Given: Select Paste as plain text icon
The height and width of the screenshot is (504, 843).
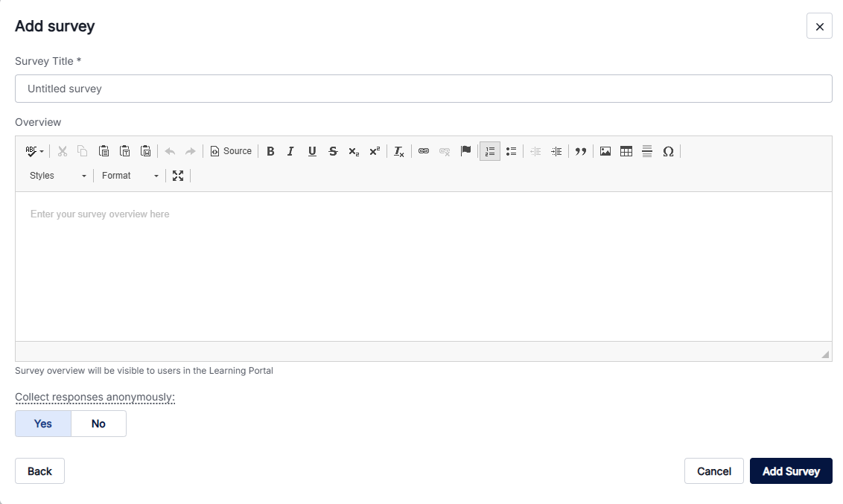Looking at the screenshot, I should (124, 152).
